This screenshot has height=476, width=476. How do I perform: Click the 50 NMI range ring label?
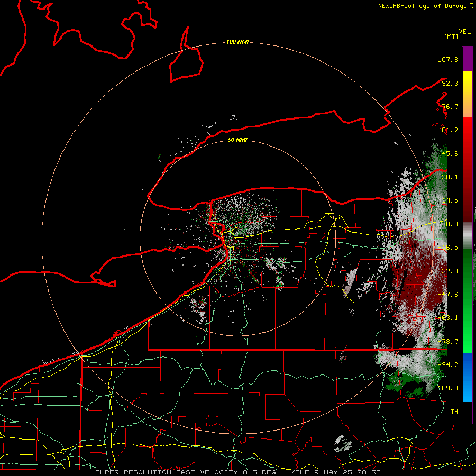(237, 140)
